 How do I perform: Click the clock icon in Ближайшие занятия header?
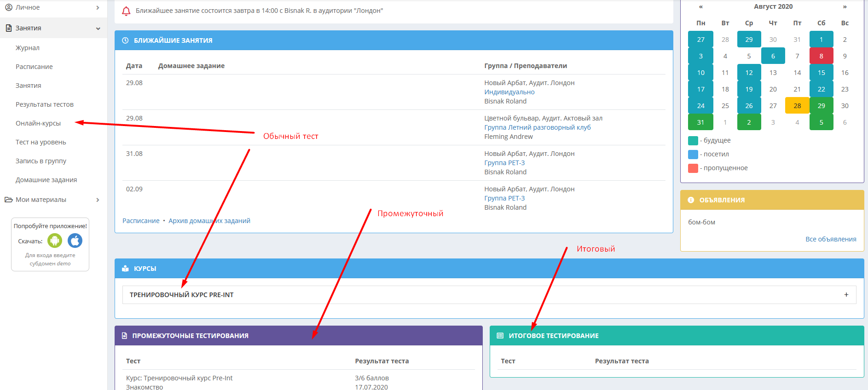[125, 40]
